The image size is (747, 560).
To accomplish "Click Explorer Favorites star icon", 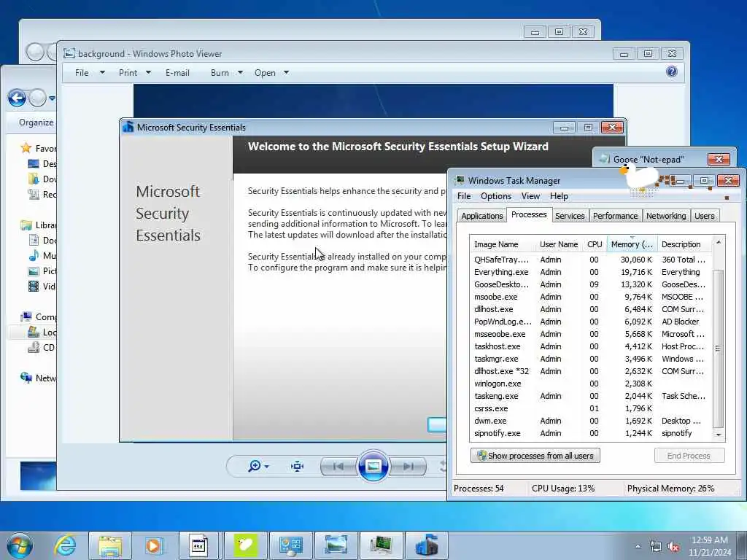I will [26, 148].
